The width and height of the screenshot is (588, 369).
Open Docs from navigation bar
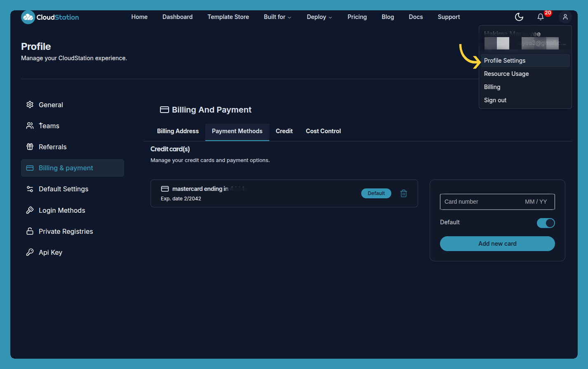[x=416, y=17]
